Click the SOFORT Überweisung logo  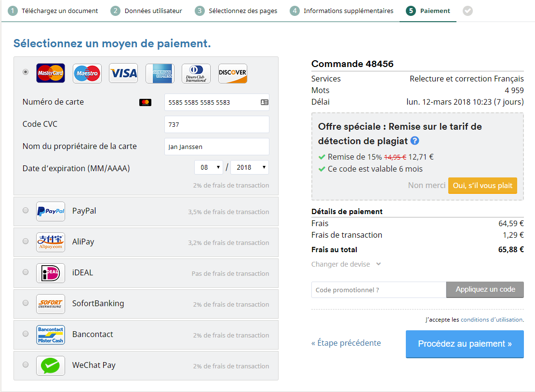pos(51,304)
